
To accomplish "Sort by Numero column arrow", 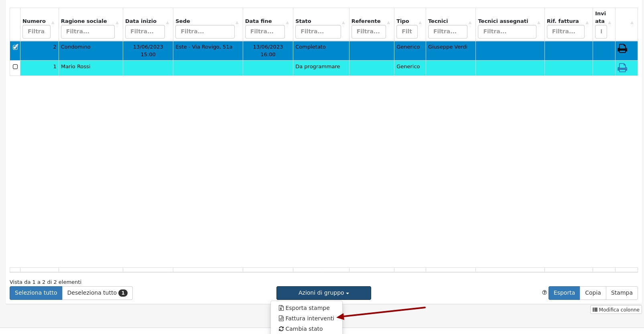I will click(53, 22).
